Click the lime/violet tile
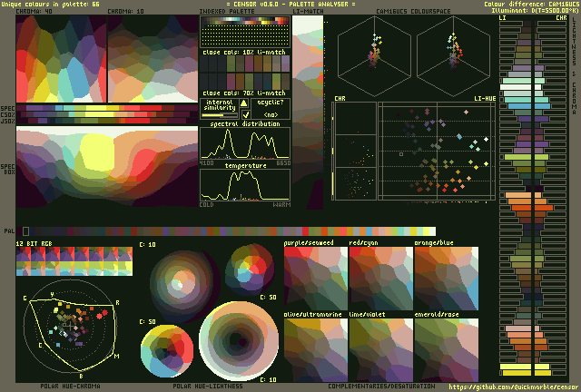581x392 pixels. tap(380, 348)
